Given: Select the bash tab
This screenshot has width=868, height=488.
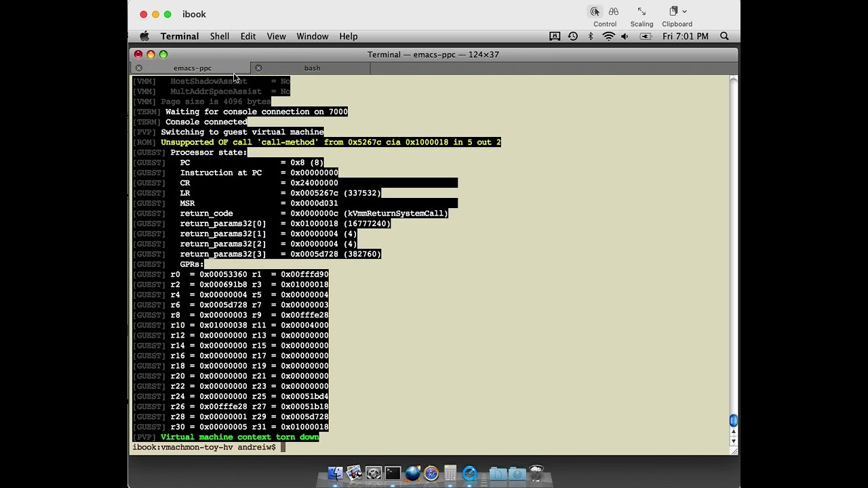Looking at the screenshot, I should pyautogui.click(x=312, y=68).
